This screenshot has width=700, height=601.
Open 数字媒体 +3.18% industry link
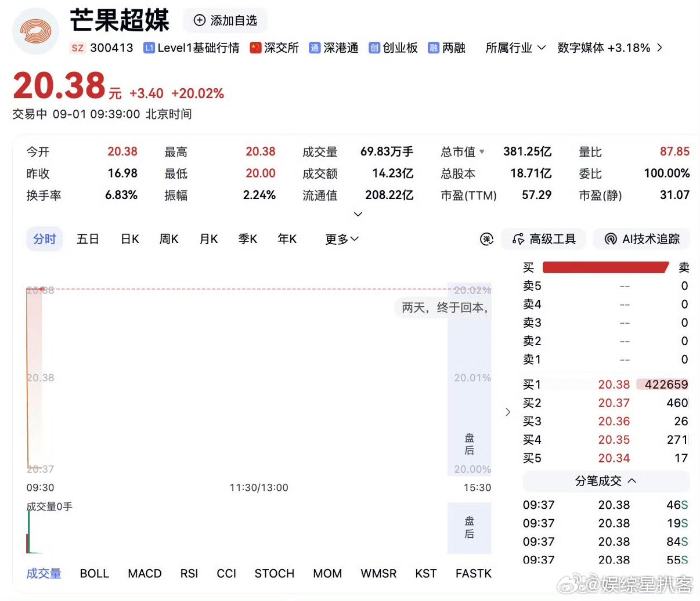(604, 48)
